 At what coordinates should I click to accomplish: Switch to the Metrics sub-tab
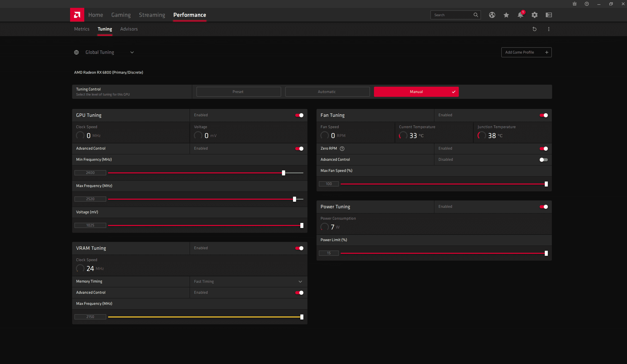pyautogui.click(x=82, y=29)
